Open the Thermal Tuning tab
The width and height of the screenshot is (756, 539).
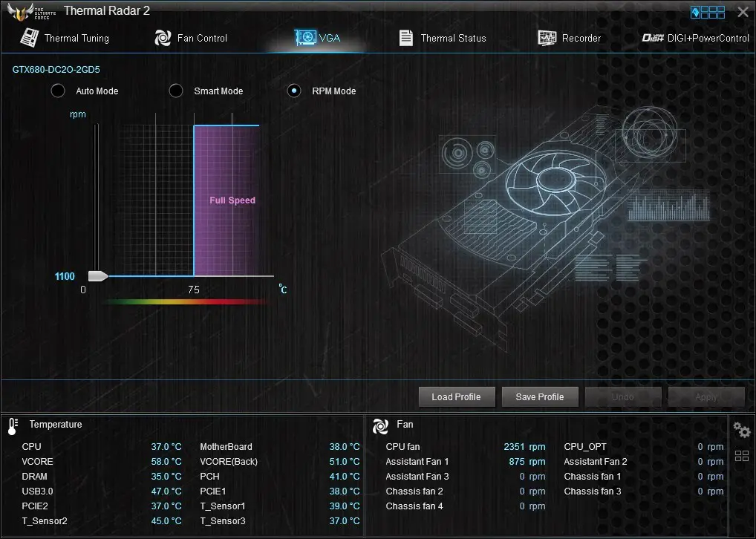65,38
